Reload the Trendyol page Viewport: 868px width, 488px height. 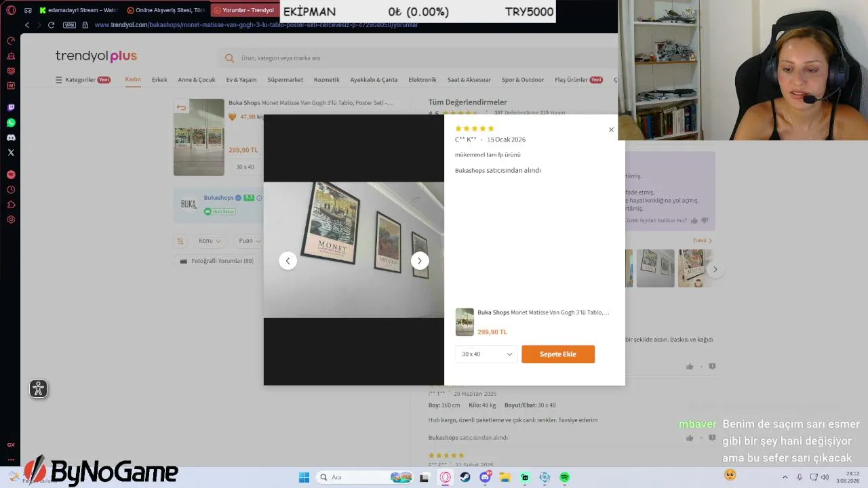pyautogui.click(x=51, y=25)
